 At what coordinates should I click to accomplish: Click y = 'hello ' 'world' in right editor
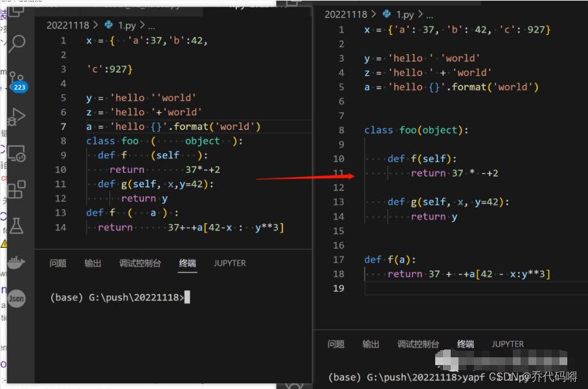point(422,58)
